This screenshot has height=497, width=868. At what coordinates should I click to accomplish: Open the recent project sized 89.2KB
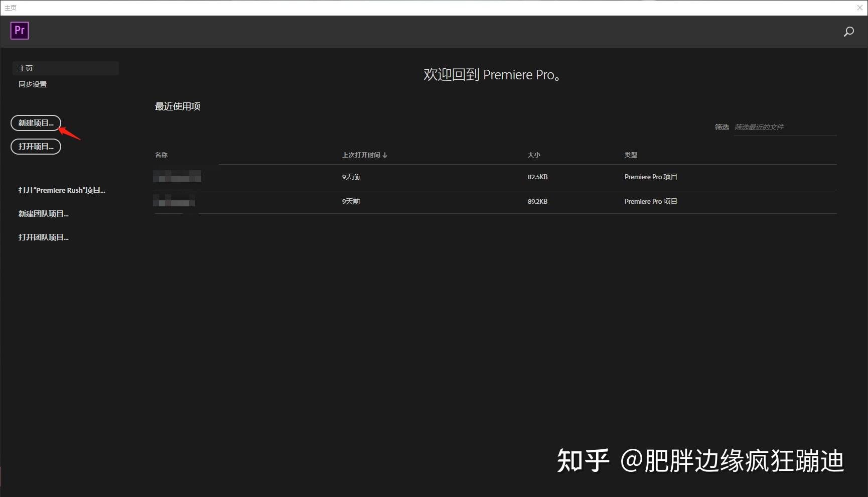pos(496,201)
